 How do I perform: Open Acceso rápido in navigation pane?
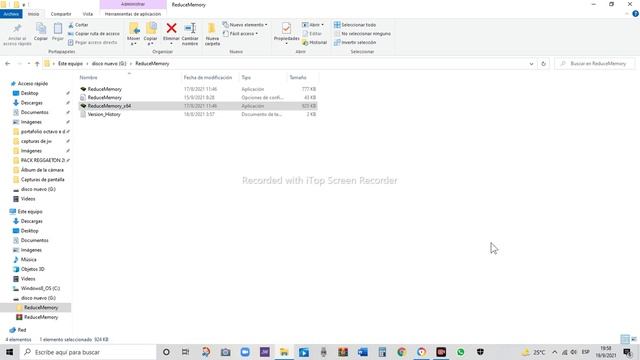coord(33,84)
